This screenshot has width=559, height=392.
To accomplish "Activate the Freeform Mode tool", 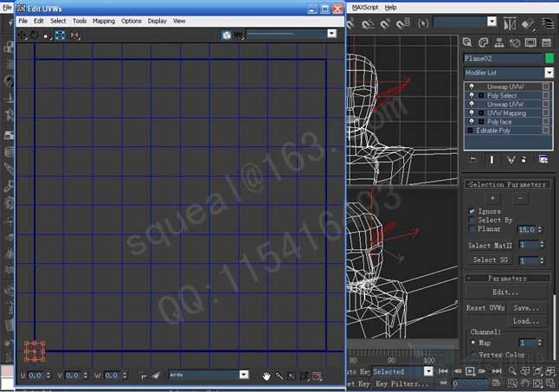I will tap(60, 35).
